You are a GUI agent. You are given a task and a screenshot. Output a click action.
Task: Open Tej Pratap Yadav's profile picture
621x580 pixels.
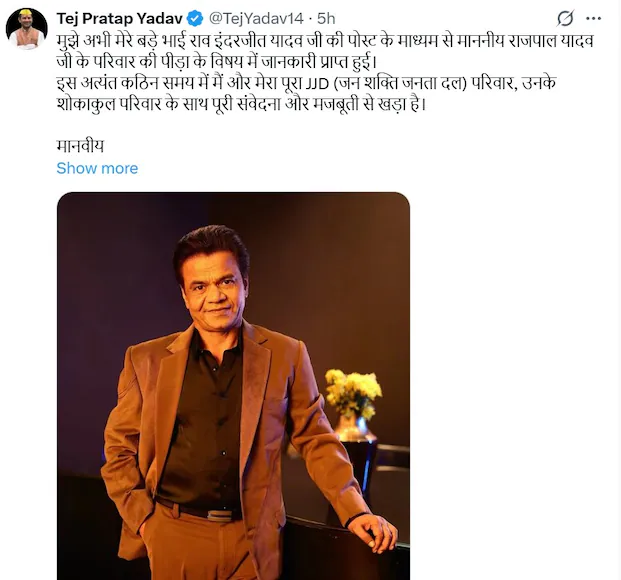pos(27,29)
